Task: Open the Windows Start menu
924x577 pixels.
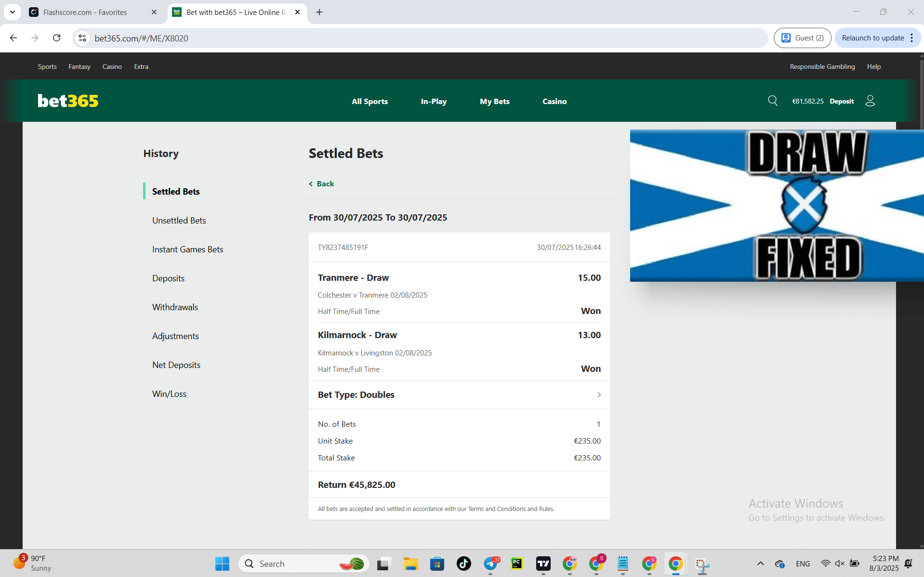Action: coord(222,564)
